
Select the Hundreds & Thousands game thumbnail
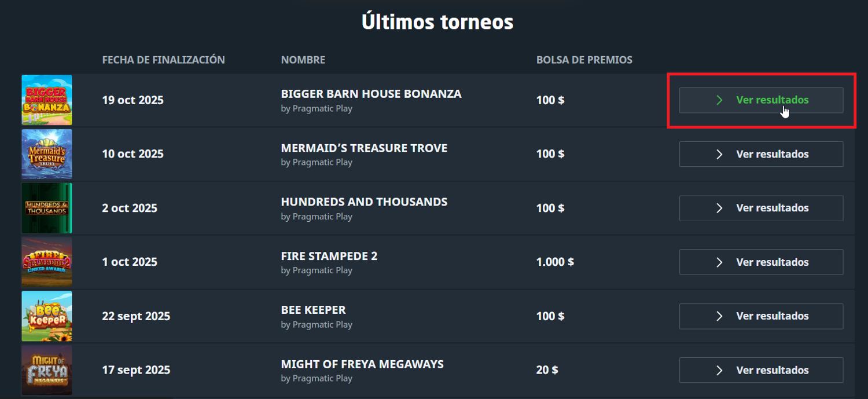click(x=47, y=208)
